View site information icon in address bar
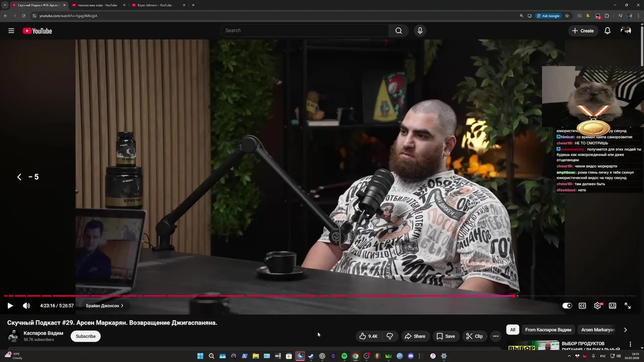Viewport: 644px width, 362px height. pos(34,16)
